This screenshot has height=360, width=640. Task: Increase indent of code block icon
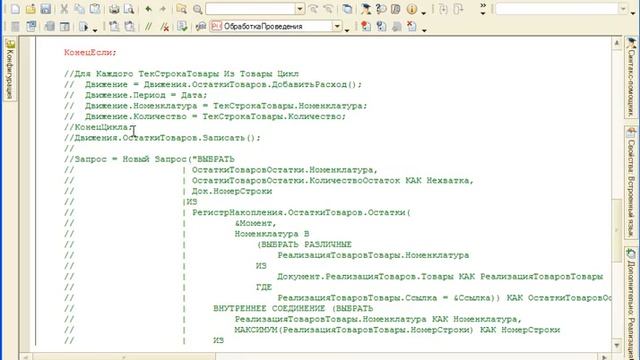click(114, 27)
